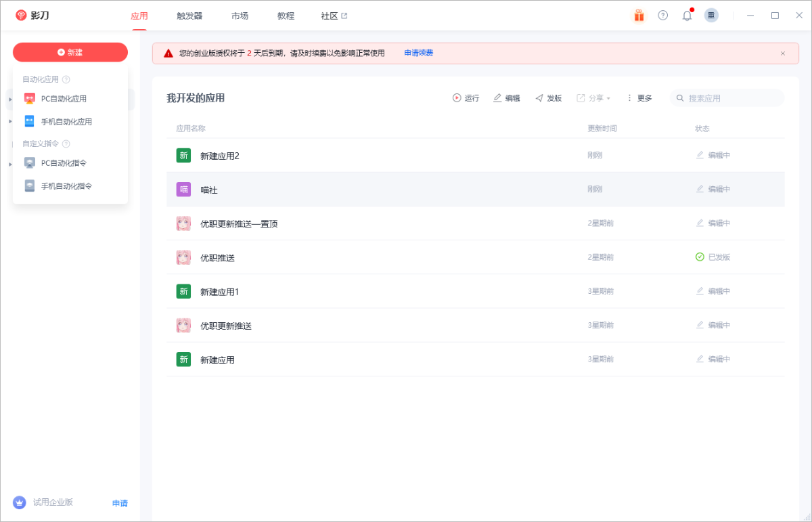Open the 分享 dropdown
812x522 pixels.
(x=593, y=98)
